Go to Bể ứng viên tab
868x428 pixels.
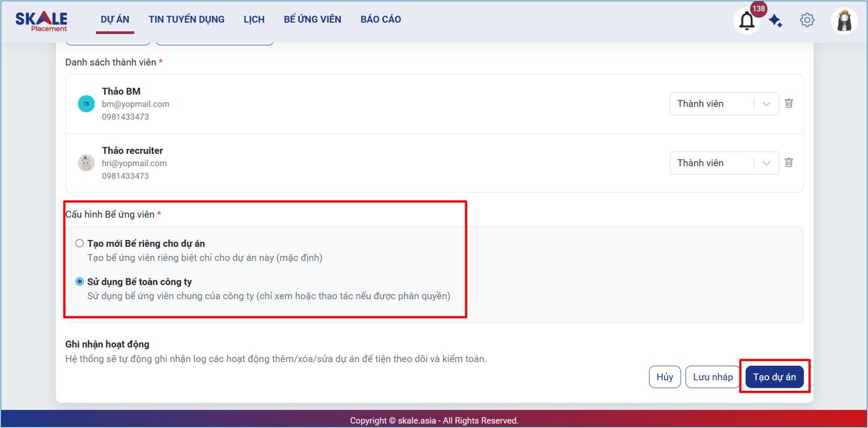pyautogui.click(x=312, y=20)
